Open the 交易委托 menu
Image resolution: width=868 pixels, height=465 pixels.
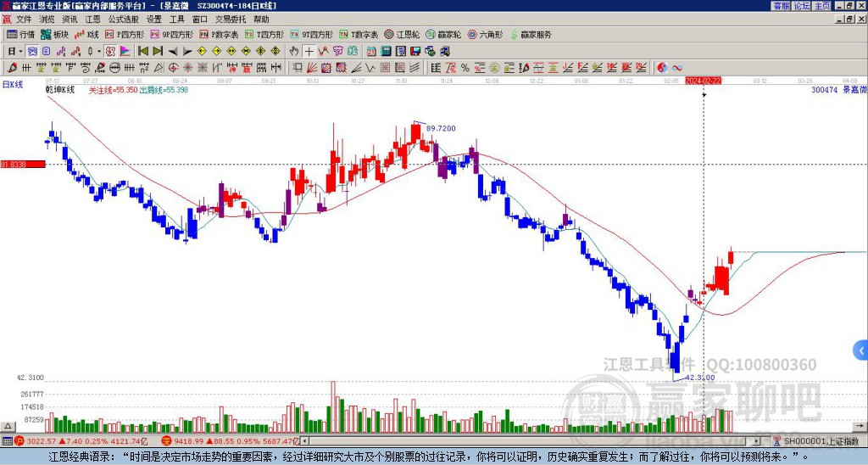point(231,20)
